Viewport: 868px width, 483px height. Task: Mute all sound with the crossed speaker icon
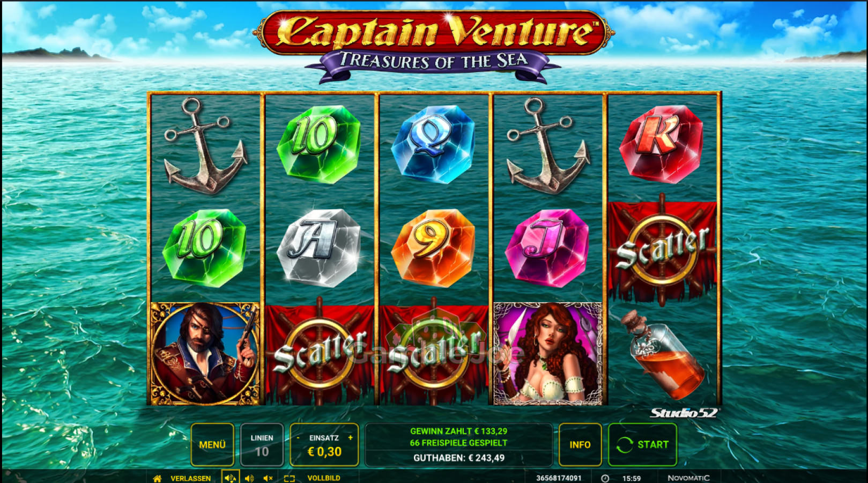point(268,478)
